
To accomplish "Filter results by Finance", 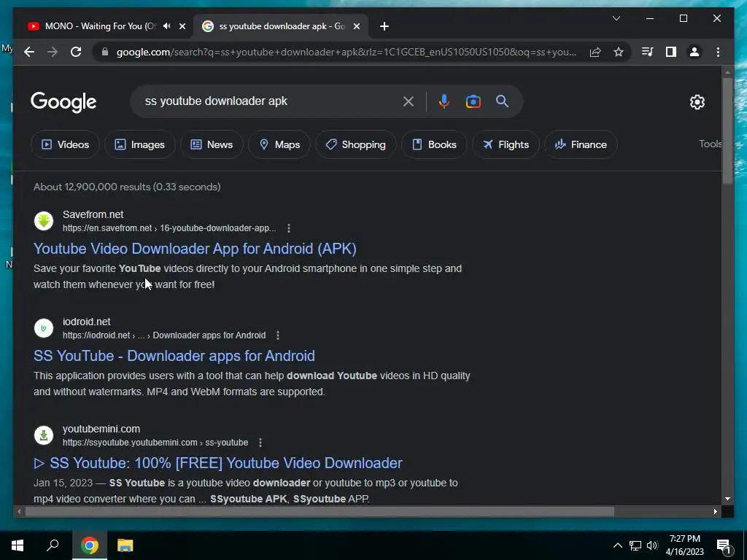I will coord(581,144).
